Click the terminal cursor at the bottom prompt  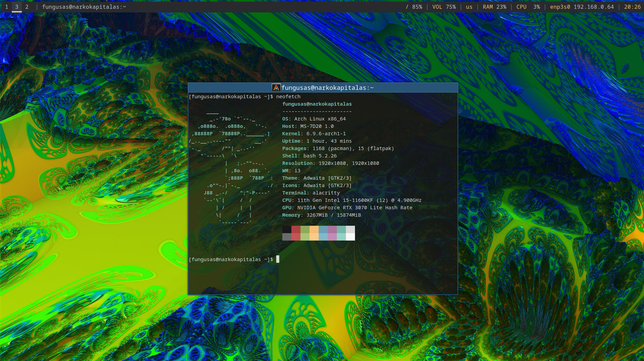point(278,259)
